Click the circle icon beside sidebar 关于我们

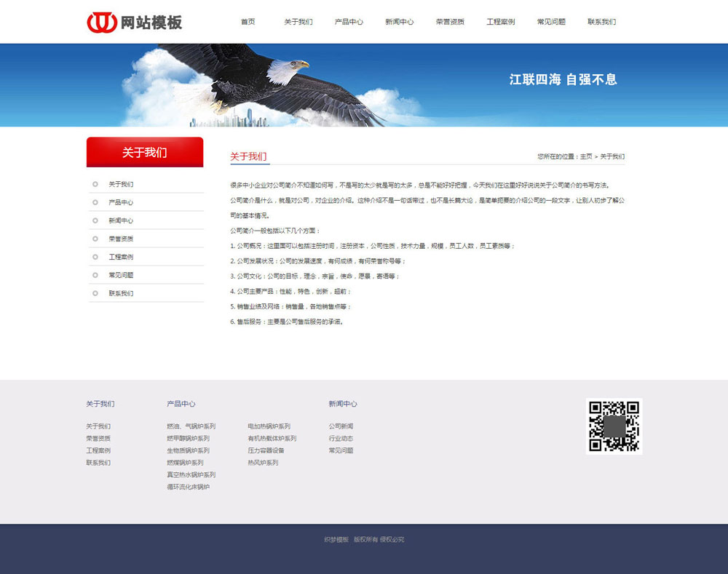95,184
